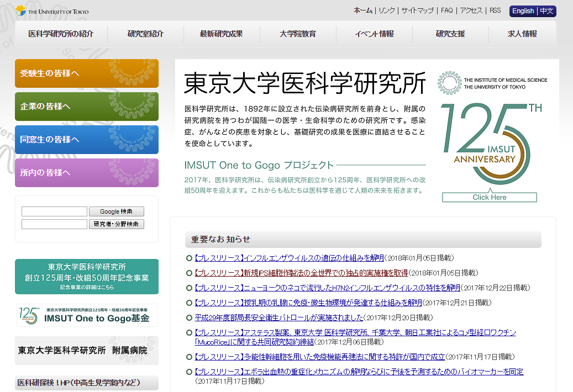Screen dimensions: 573x392
Task: Open 平成29年度部局長安全衛生パトロール notice
Action: 279,317
